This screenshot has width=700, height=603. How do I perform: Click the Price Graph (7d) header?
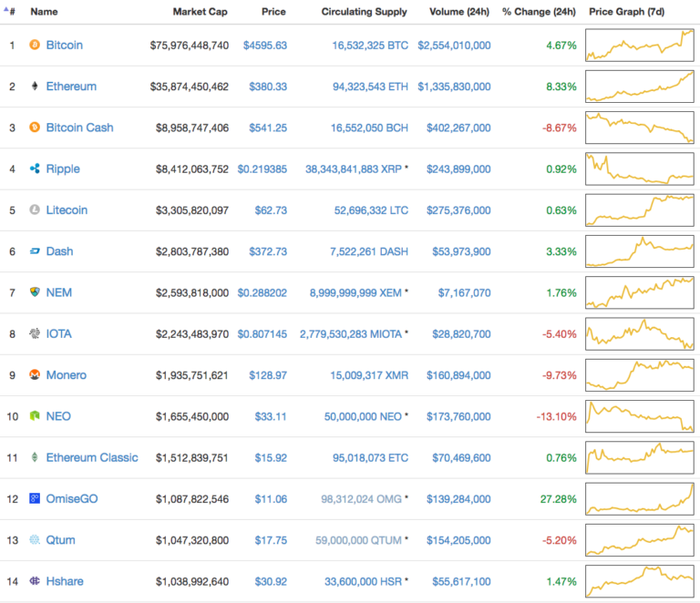tap(626, 12)
